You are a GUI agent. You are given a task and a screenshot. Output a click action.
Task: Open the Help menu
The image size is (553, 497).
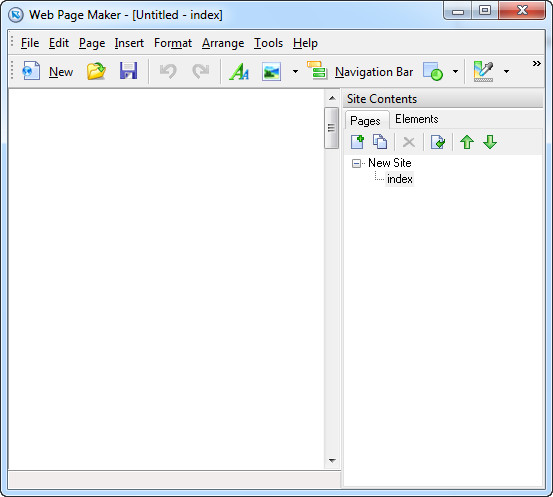click(x=305, y=43)
